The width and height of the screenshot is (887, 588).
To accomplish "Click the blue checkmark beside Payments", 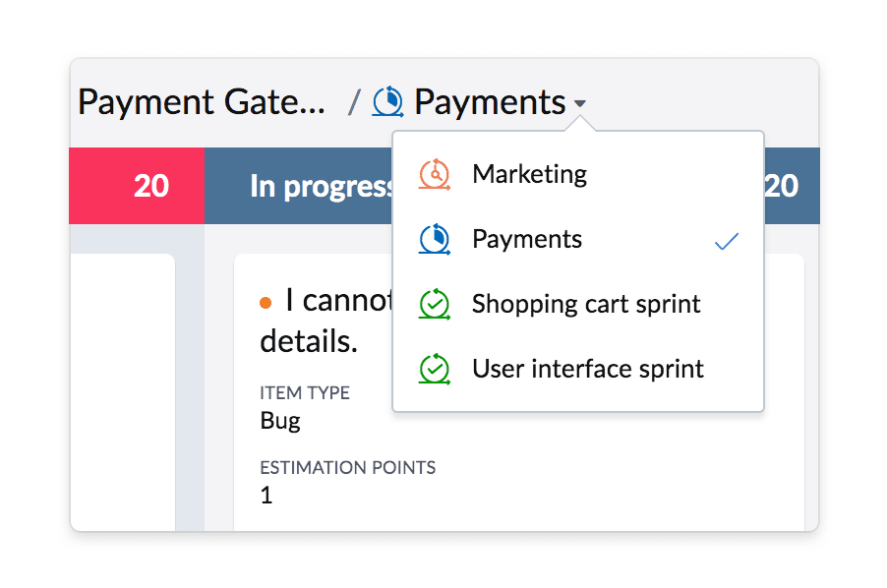I will 727,241.
